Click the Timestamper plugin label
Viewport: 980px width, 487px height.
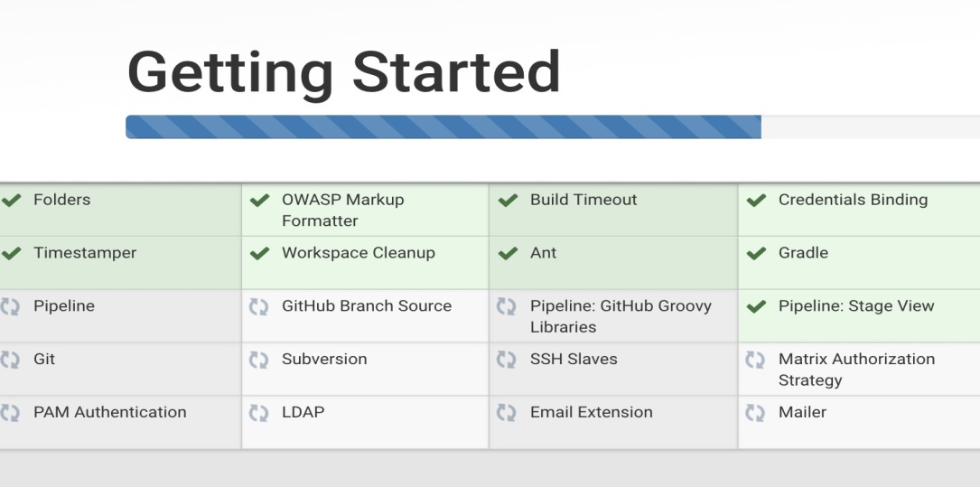point(85,253)
